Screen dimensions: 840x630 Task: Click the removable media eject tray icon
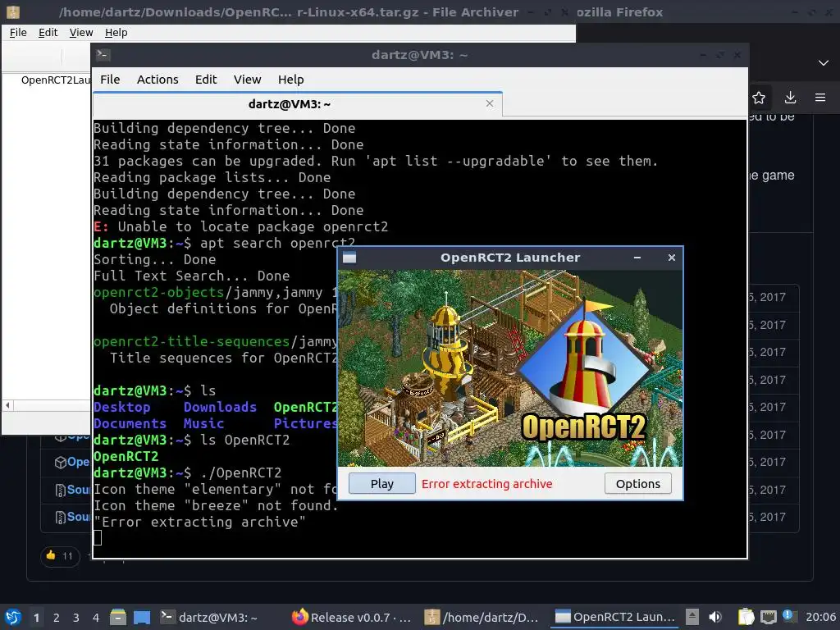click(x=692, y=617)
